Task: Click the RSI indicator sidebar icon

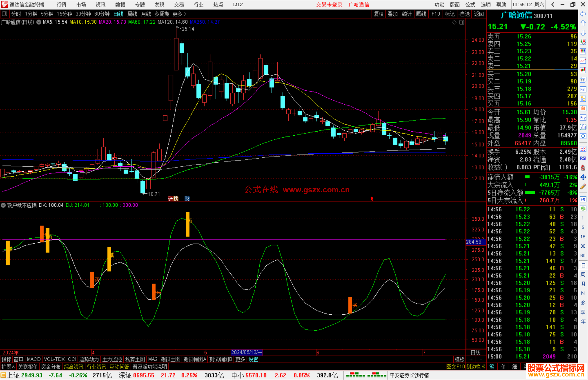Action: click(583, 158)
